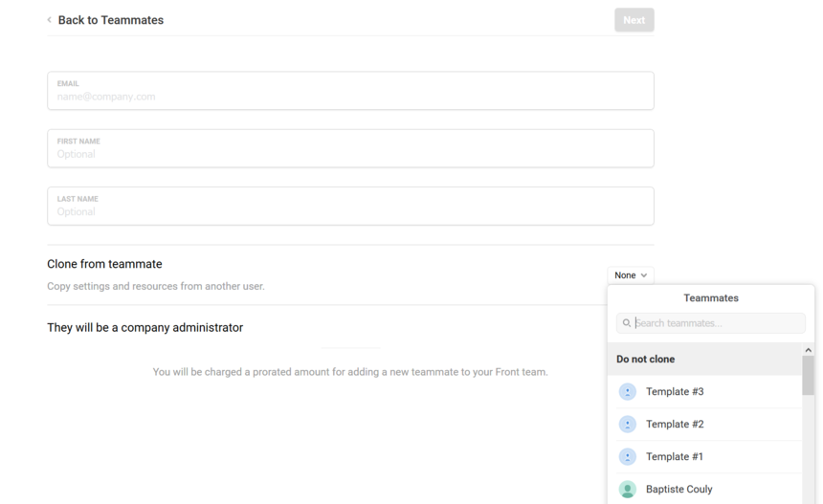Image resolution: width=823 pixels, height=504 pixels.
Task: Click the scroll up arrow in the list
Action: coord(809,350)
